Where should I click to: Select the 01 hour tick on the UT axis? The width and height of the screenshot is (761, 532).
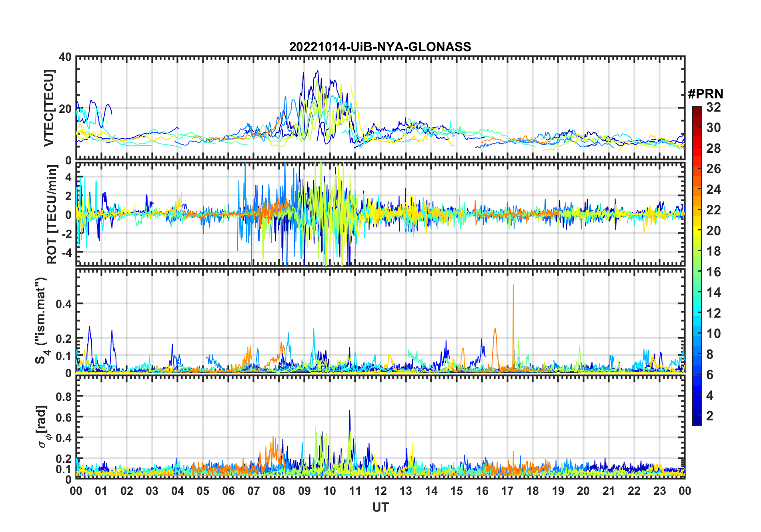click(x=101, y=491)
